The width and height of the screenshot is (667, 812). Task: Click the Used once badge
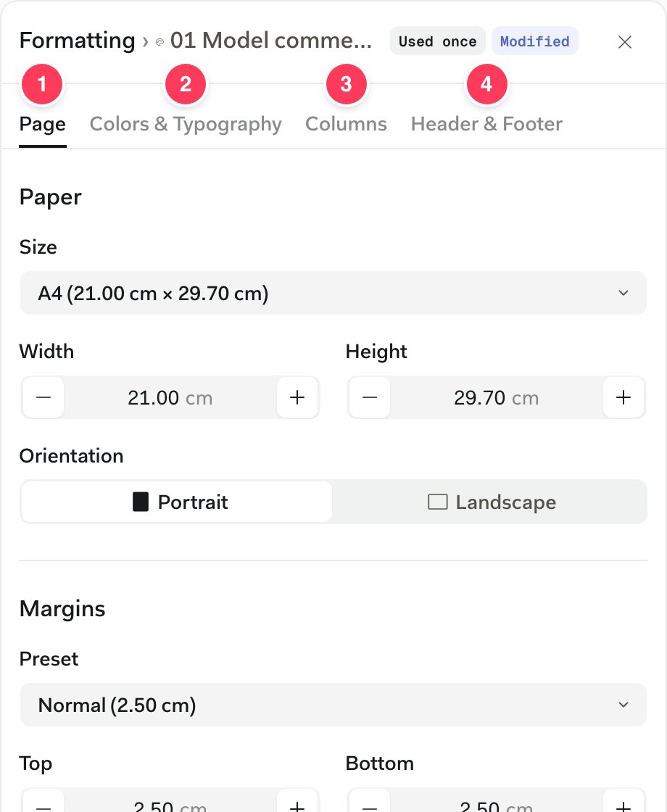point(438,41)
